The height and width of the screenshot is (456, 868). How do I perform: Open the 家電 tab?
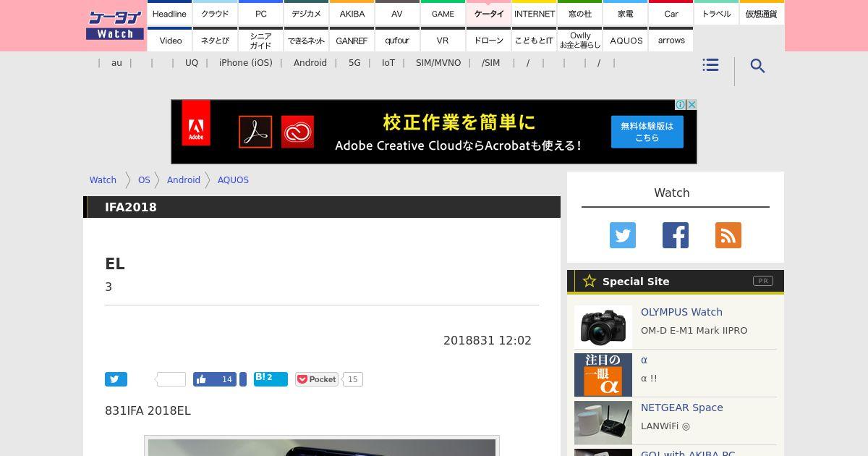pyautogui.click(x=625, y=14)
